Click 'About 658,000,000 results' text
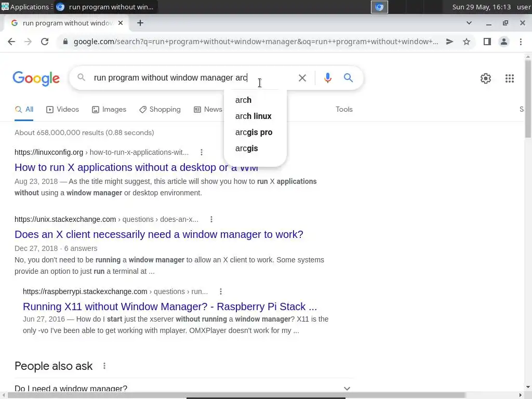Viewport: 532px width, 399px height. 84,132
